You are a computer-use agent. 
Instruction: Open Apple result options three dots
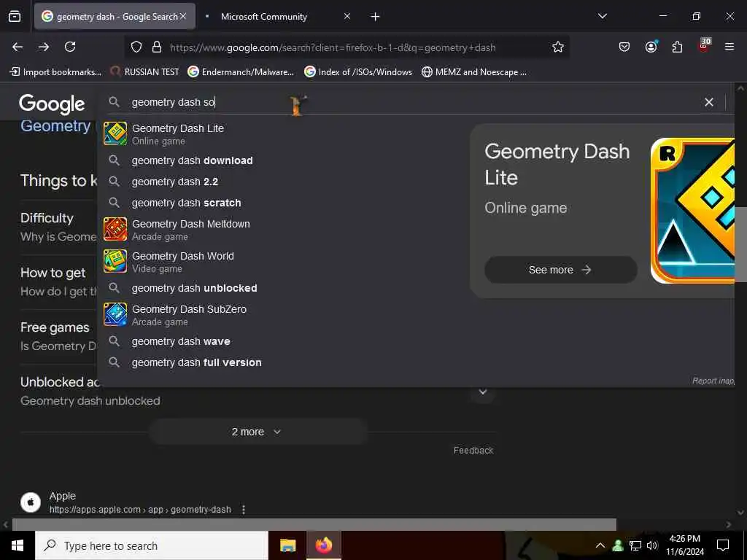tap(244, 510)
